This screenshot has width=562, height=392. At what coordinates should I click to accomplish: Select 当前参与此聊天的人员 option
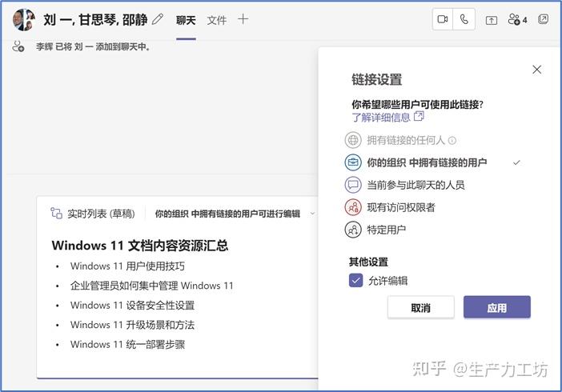(x=415, y=185)
